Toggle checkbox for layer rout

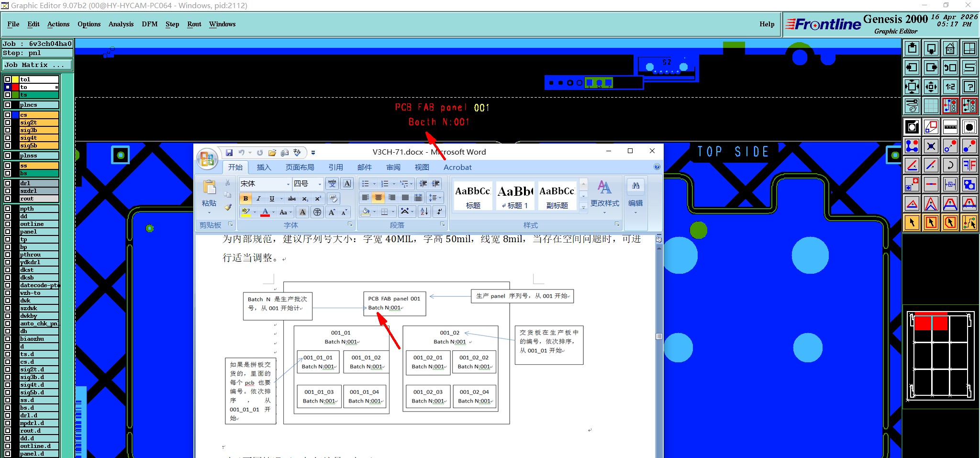point(8,199)
